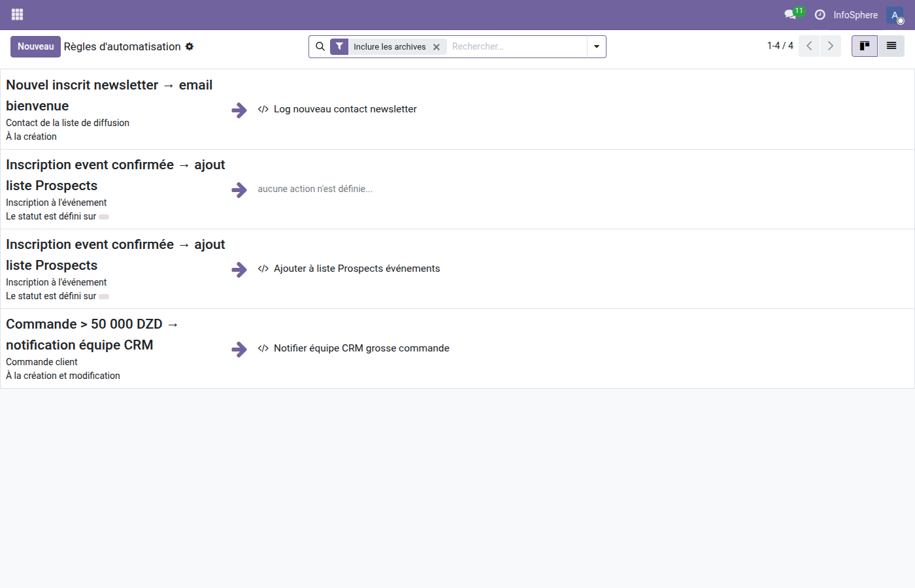Click the filter funnel icon in search bar
The height and width of the screenshot is (588, 915).
point(339,46)
